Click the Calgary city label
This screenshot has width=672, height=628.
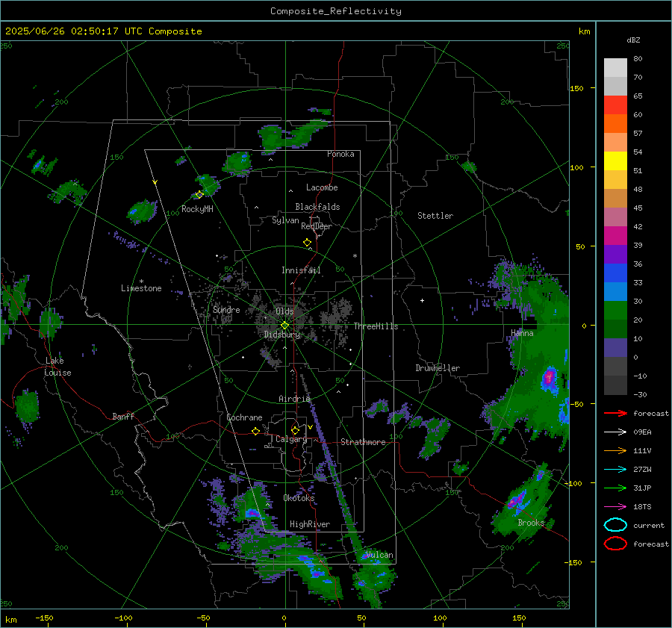click(291, 439)
